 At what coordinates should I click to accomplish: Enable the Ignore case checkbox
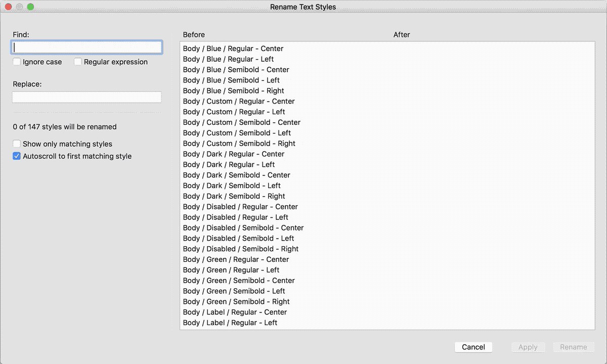(17, 62)
